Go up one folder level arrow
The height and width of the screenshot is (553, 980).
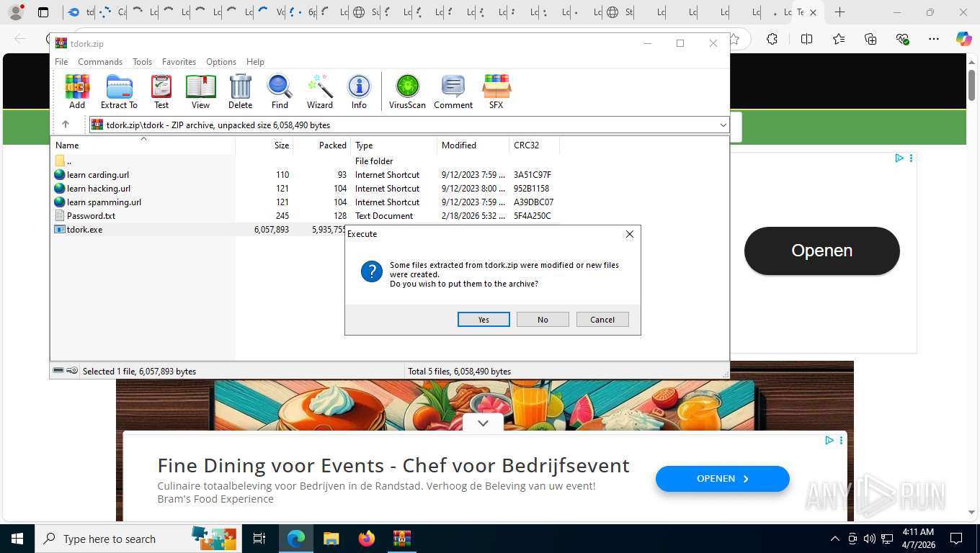point(66,125)
